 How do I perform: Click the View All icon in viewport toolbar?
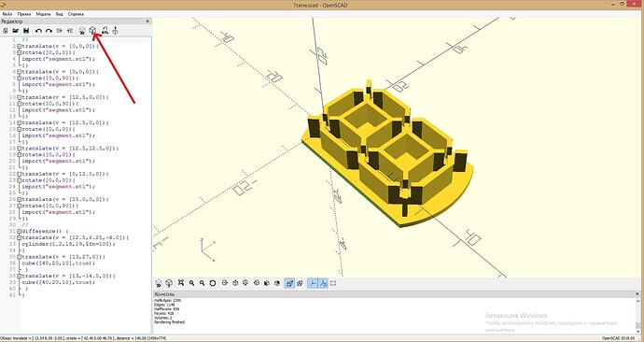click(x=181, y=283)
